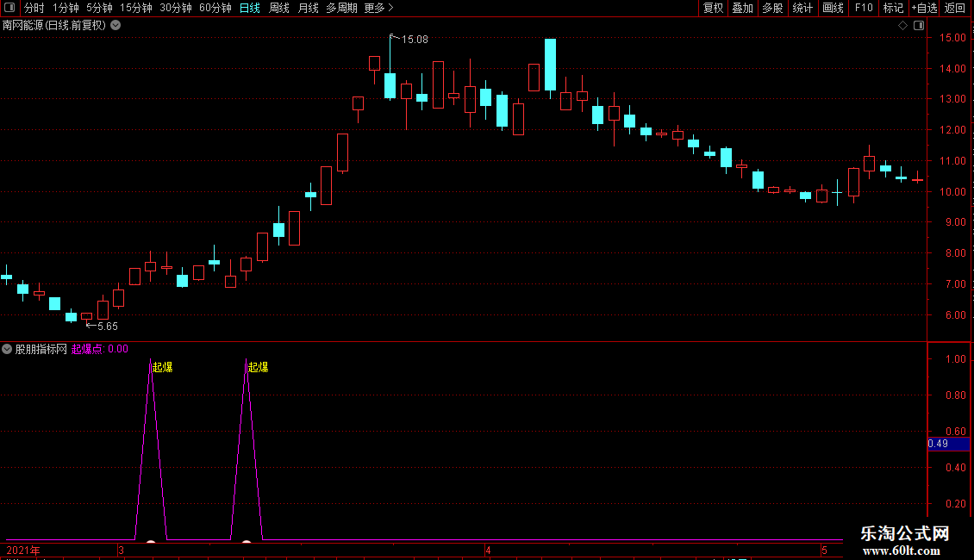Expand dropdown next to 南网能源 title
The image size is (974, 560).
click(116, 26)
